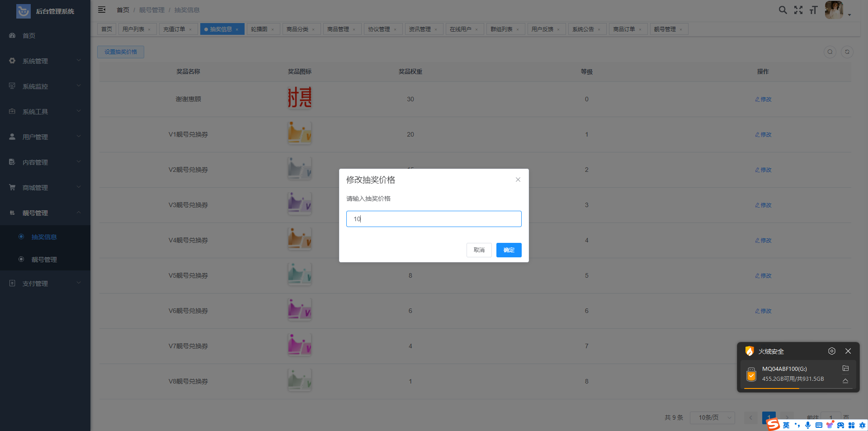Open settings gear in 火绒安全 popup
The height and width of the screenshot is (431, 868).
831,351
